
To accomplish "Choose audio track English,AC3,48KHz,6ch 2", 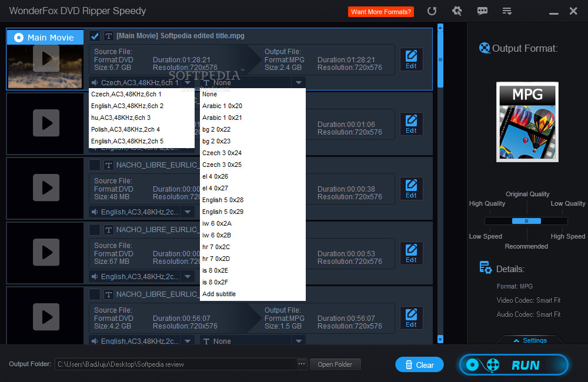I will coord(141,106).
